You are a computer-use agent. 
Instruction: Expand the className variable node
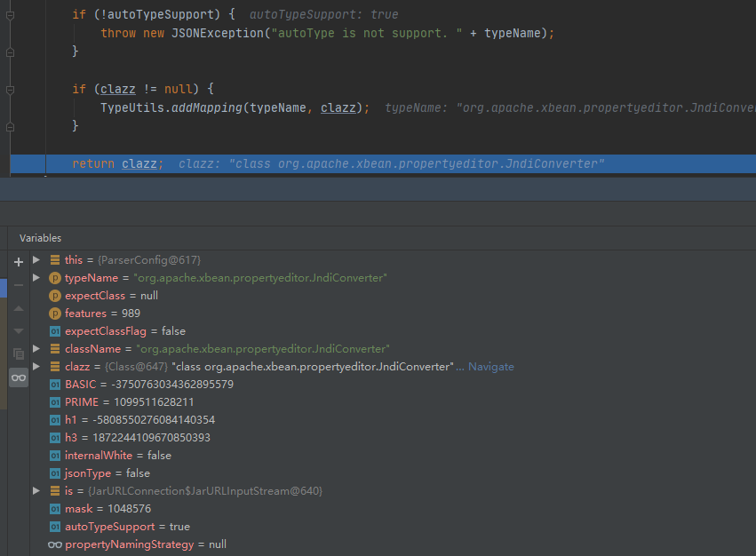pyautogui.click(x=36, y=349)
